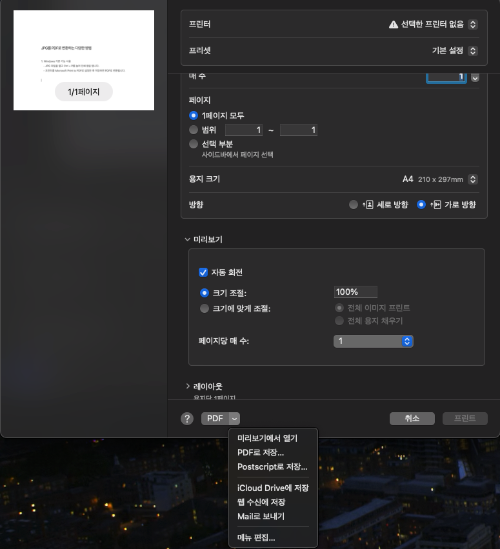Choose 웹 수신에 저장 menu item
Image resolution: width=500 pixels, height=549 pixels.
click(261, 502)
